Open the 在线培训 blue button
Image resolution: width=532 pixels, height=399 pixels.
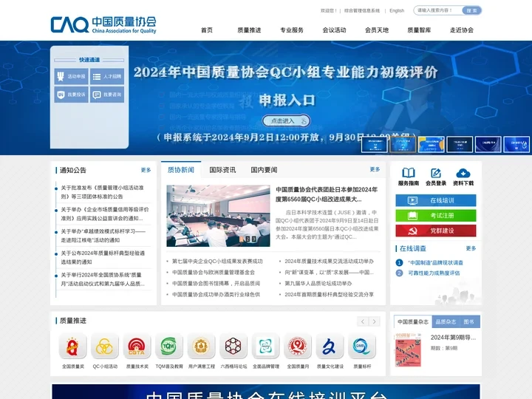[436, 200]
